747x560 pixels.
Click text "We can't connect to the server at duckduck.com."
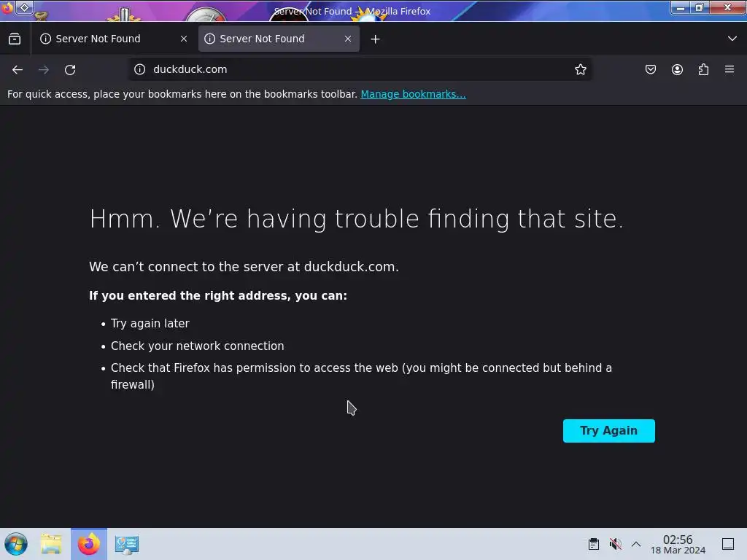244,267
